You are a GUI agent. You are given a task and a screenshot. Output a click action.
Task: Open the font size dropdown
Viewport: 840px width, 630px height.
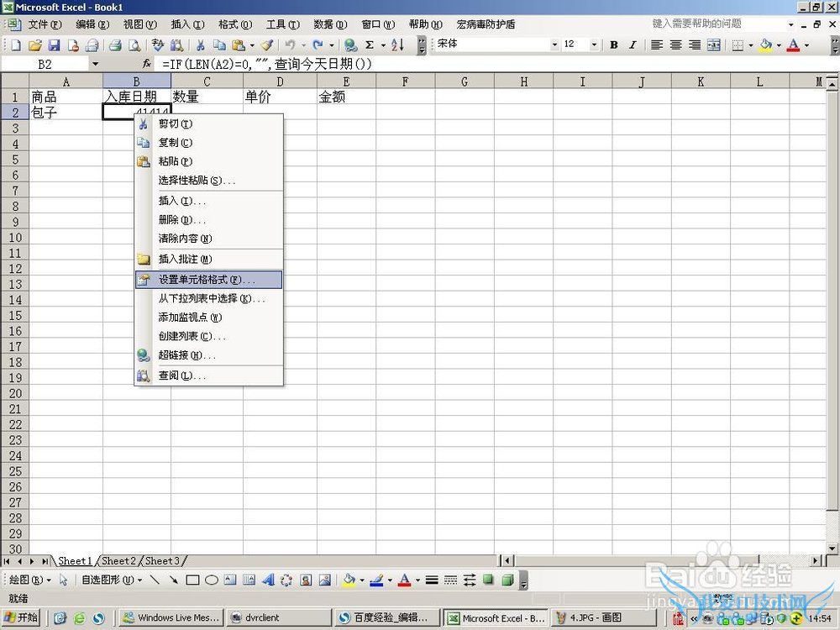tap(594, 45)
